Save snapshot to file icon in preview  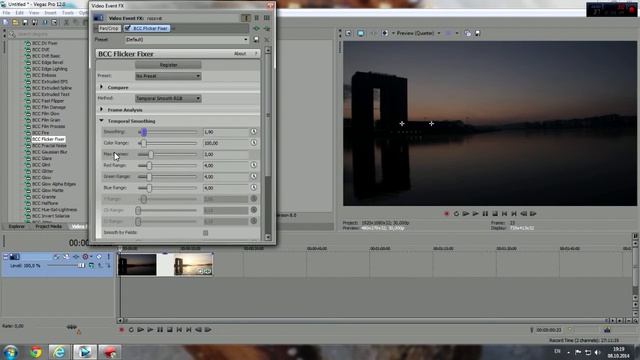[478, 33]
